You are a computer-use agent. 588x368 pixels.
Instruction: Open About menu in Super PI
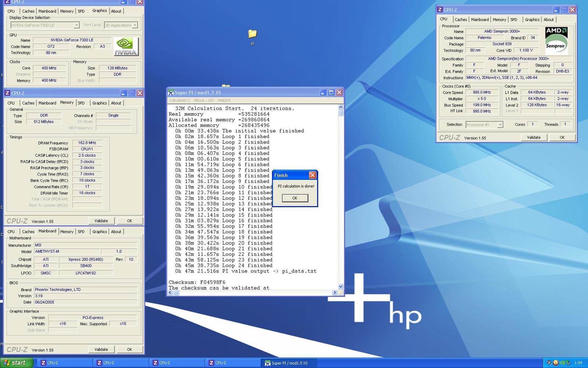pos(204,100)
